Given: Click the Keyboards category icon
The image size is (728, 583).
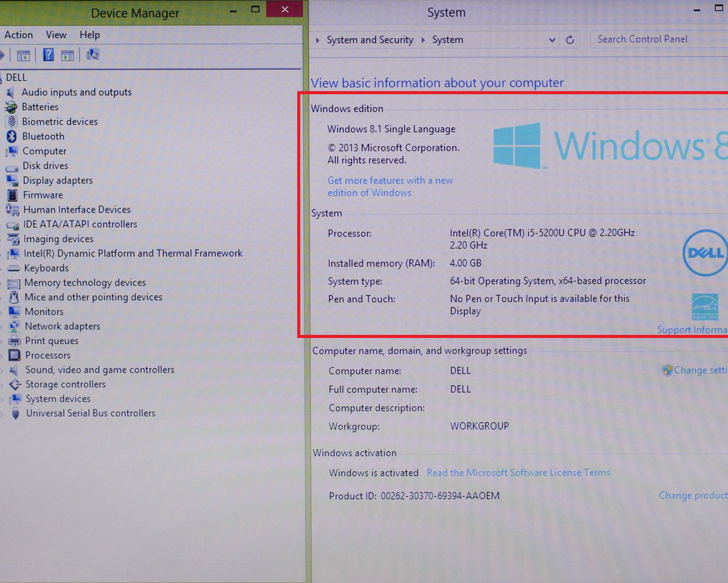Looking at the screenshot, I should pyautogui.click(x=13, y=268).
